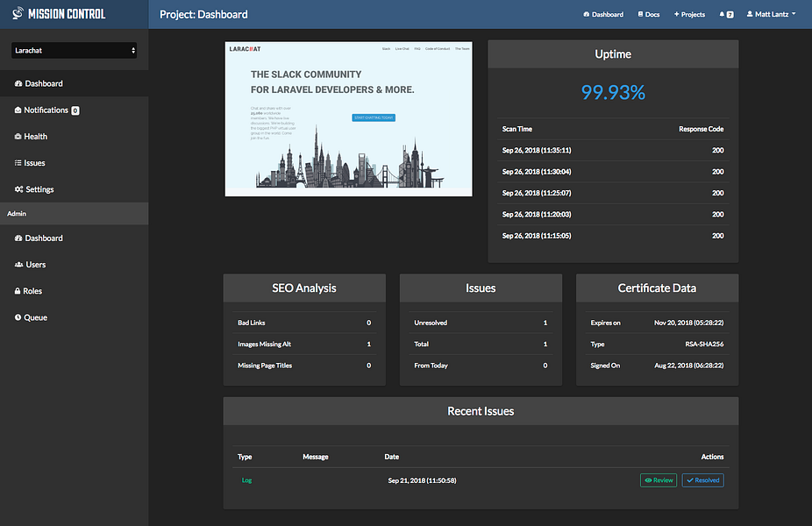Viewport: 812px width, 526px height.
Task: Click the Review button for the Log issue
Action: (x=659, y=480)
